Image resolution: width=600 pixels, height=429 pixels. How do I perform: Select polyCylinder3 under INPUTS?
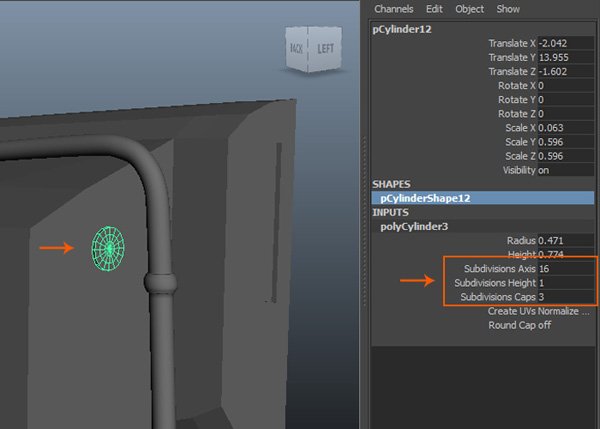point(483,227)
